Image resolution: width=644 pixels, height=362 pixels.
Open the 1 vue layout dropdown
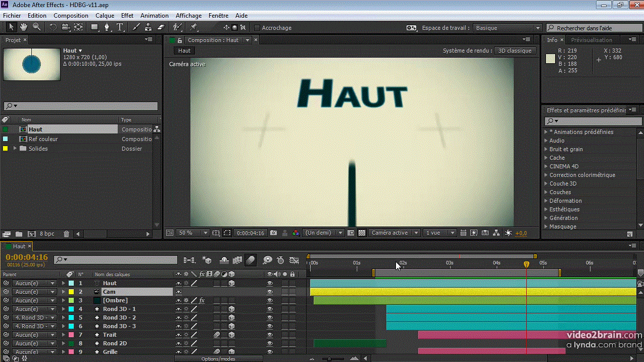[x=440, y=233]
